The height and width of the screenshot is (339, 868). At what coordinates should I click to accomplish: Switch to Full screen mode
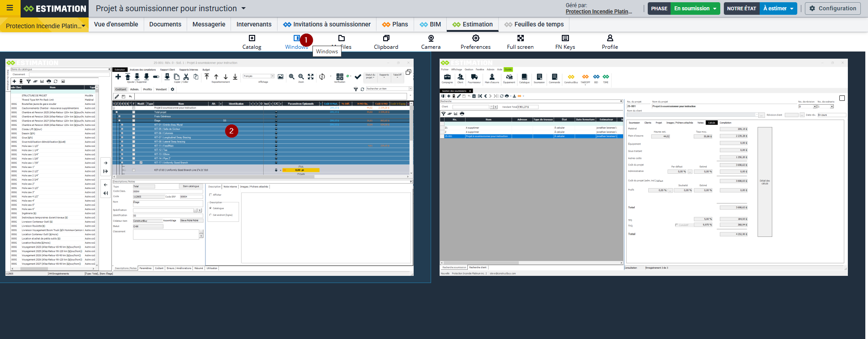point(520,42)
